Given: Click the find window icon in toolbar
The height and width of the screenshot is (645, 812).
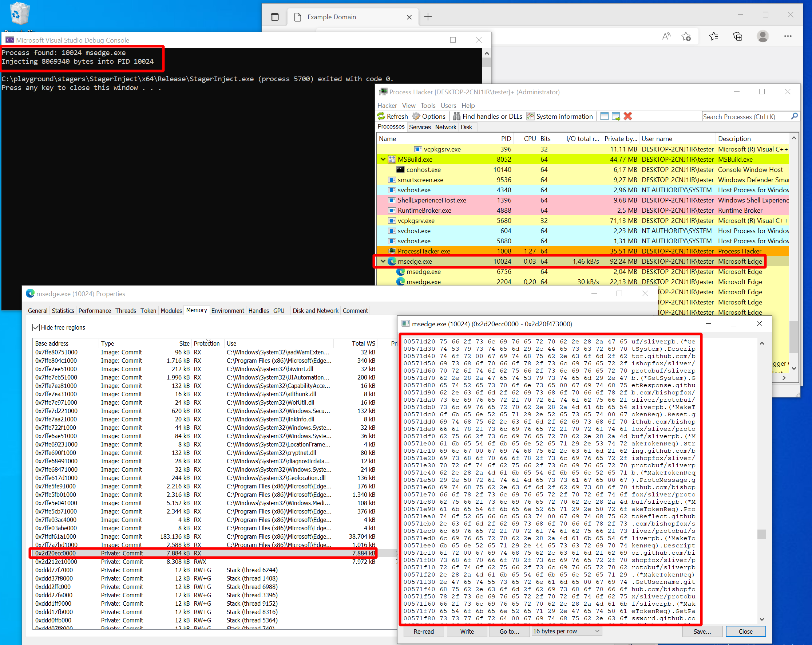Looking at the screenshot, I should pyautogui.click(x=604, y=116).
